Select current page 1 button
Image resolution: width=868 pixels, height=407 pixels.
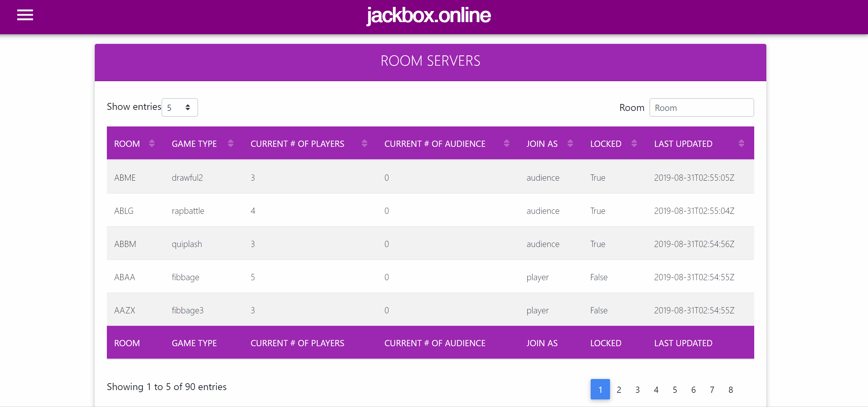click(x=600, y=389)
